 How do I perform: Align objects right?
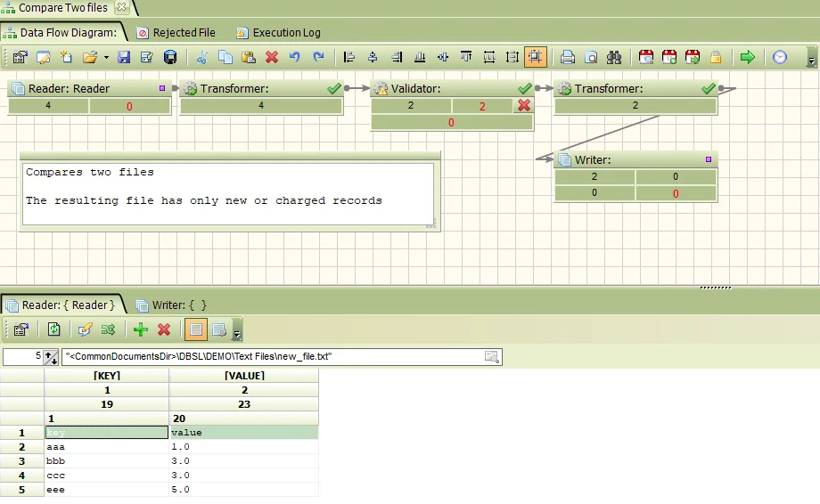coord(397,57)
